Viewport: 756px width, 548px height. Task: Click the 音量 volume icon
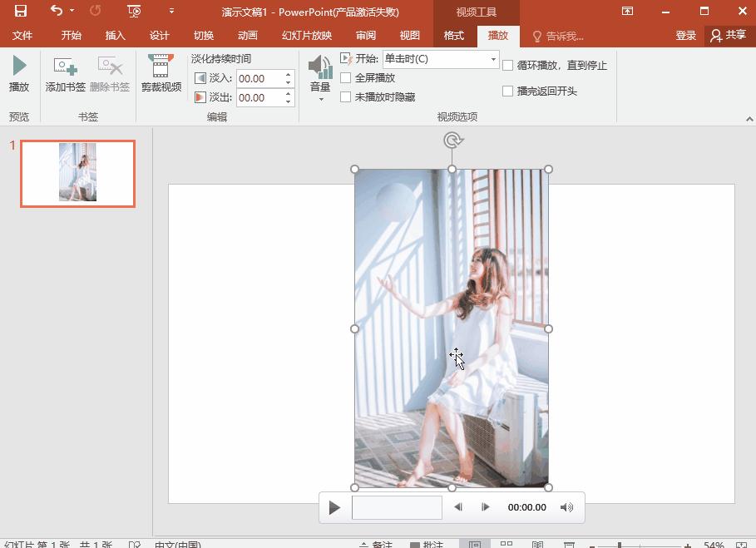(x=319, y=67)
